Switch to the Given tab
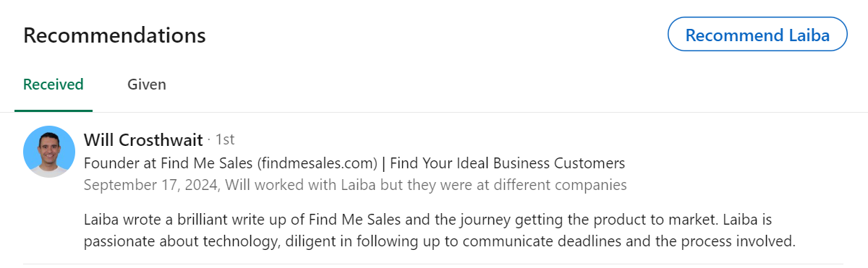Screen dimensions: 868x268 (x=147, y=85)
